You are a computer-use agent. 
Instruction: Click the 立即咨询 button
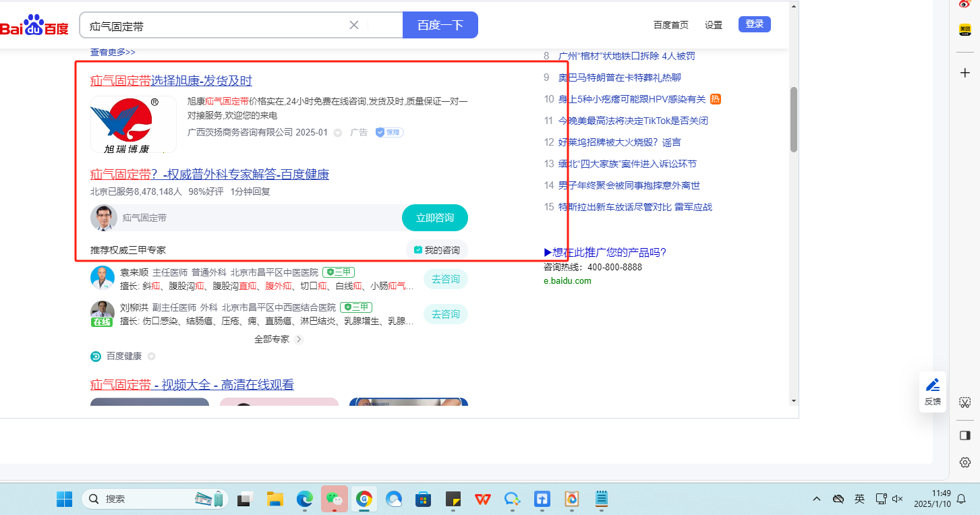tap(434, 218)
